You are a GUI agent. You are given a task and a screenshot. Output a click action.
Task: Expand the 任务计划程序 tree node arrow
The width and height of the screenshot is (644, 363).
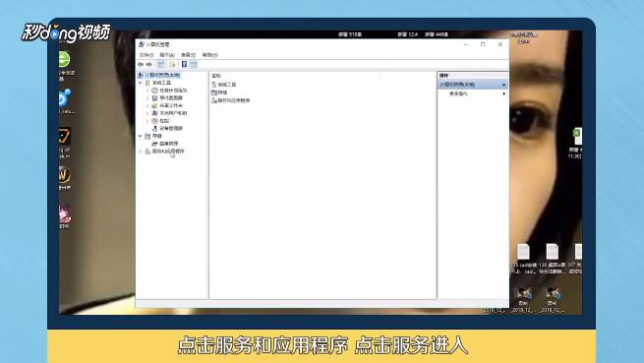(x=147, y=91)
